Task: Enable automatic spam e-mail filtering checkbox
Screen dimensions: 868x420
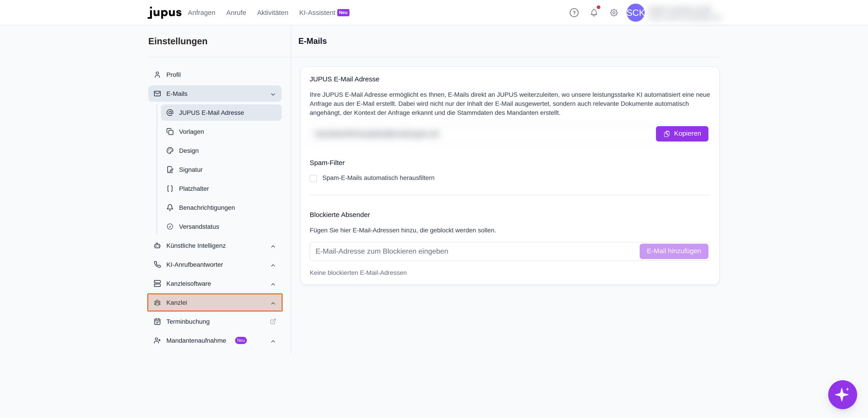Action: (x=313, y=179)
